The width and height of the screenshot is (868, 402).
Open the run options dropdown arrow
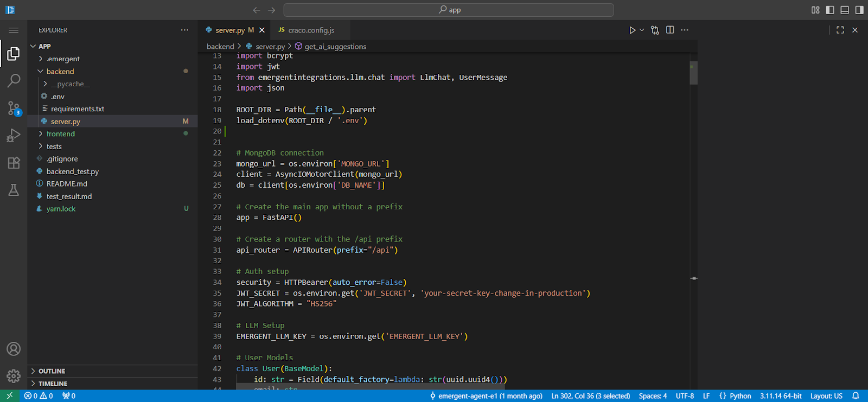pos(642,30)
